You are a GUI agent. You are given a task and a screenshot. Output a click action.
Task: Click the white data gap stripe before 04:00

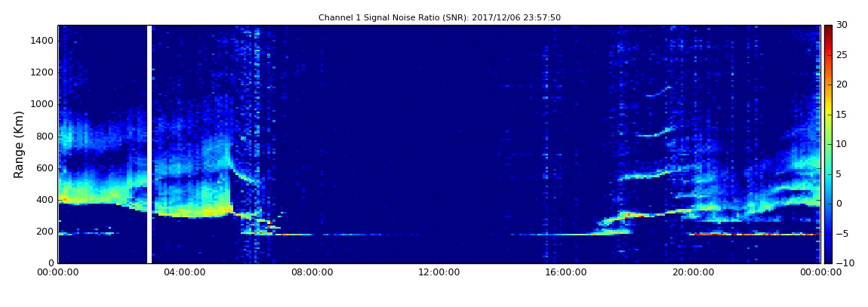coord(149,144)
